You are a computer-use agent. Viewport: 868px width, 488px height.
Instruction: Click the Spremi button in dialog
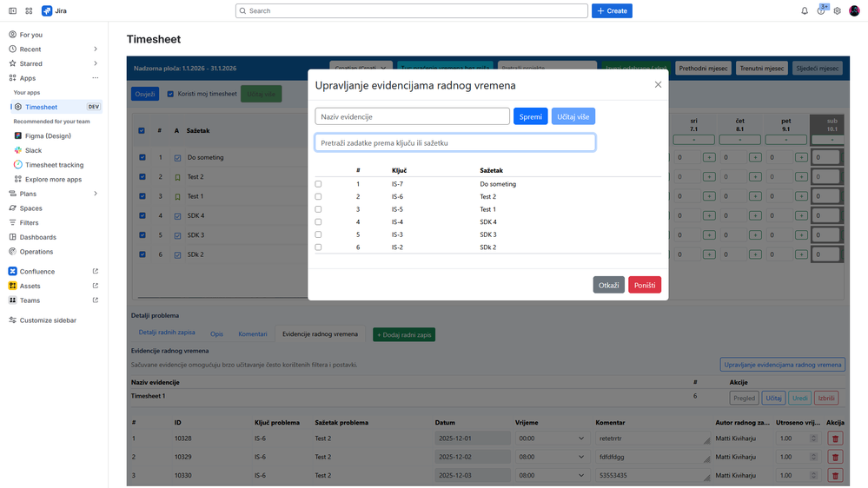pyautogui.click(x=530, y=116)
